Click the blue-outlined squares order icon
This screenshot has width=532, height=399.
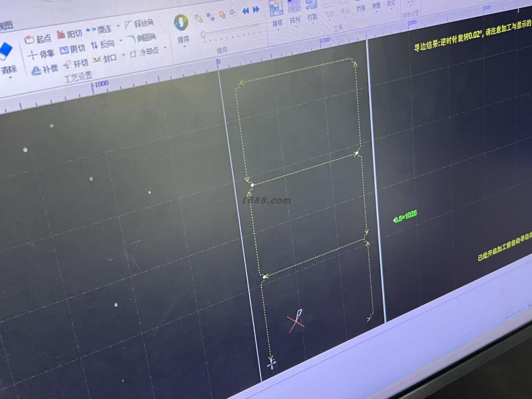(233, 13)
